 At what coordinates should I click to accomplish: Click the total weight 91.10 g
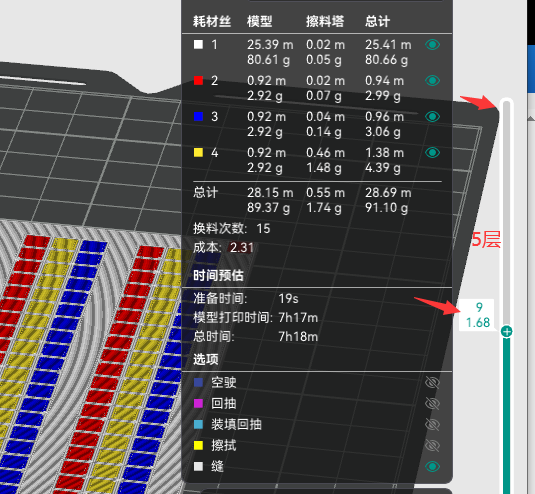(x=386, y=207)
